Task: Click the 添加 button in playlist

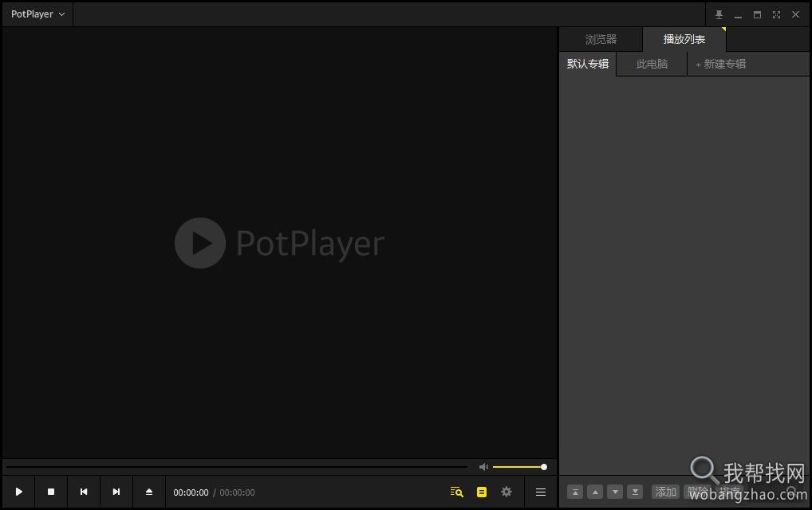Action: [x=665, y=492]
